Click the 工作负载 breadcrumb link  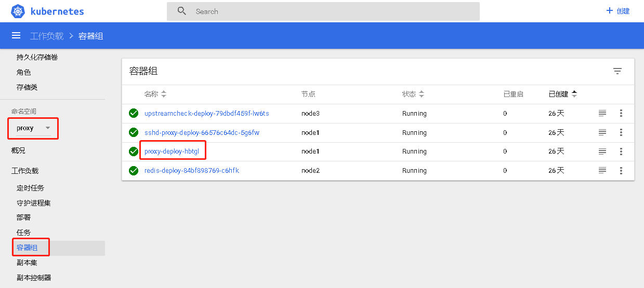click(47, 36)
